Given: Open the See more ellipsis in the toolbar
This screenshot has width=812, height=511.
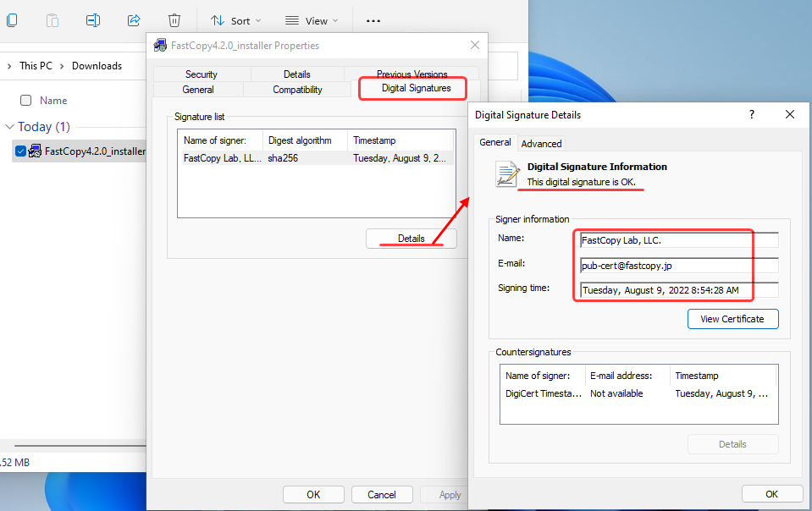Looking at the screenshot, I should 373,20.
